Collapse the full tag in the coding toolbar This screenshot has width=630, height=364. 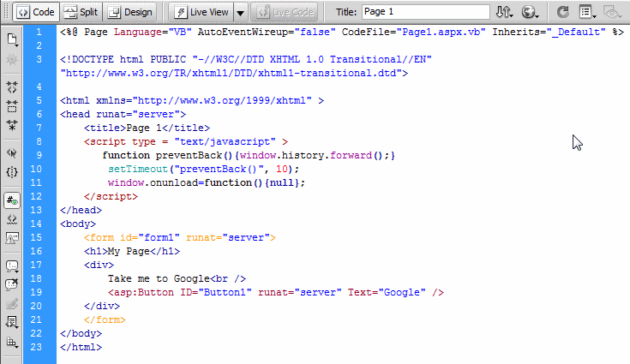click(x=12, y=87)
